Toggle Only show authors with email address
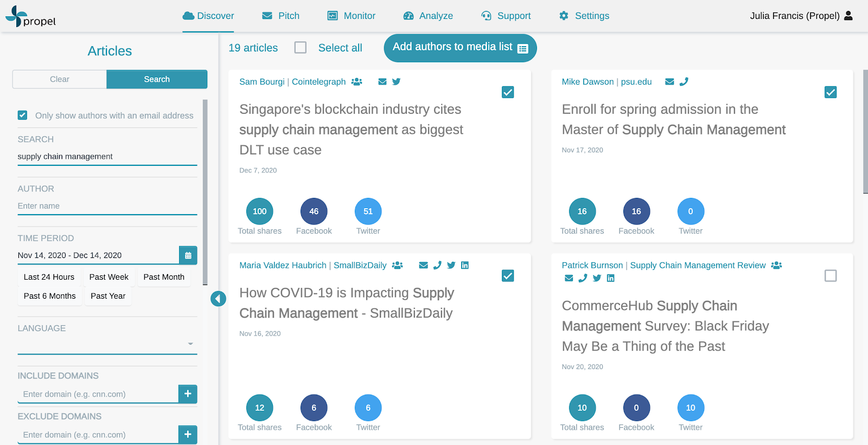 tap(22, 115)
